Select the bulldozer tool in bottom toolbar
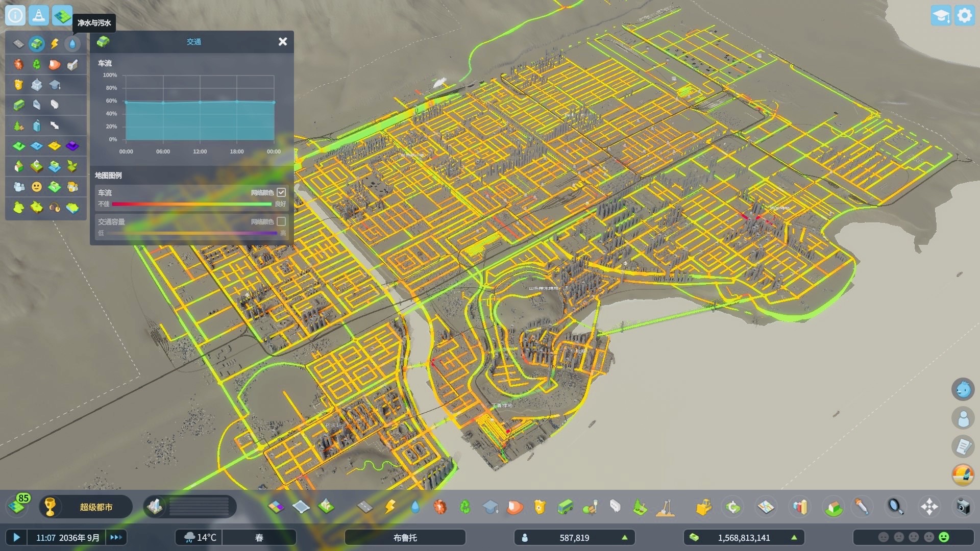Viewport: 980px width, 551px height. (703, 507)
